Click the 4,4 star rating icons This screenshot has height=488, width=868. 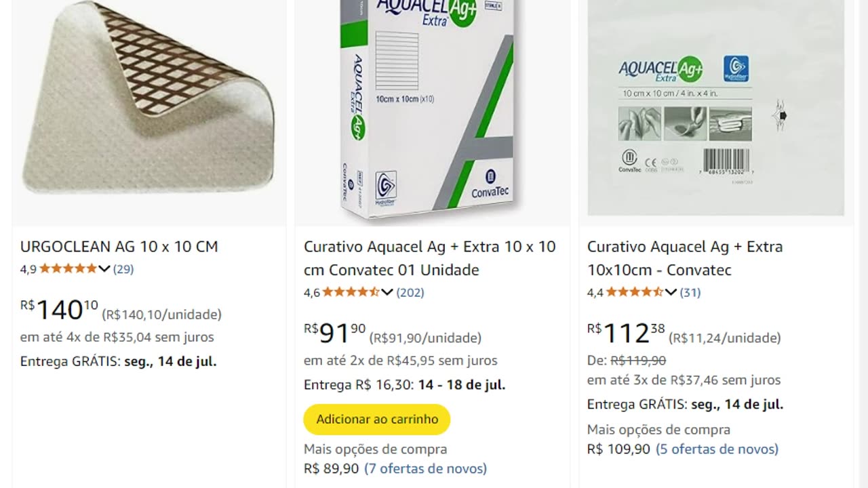tap(634, 293)
